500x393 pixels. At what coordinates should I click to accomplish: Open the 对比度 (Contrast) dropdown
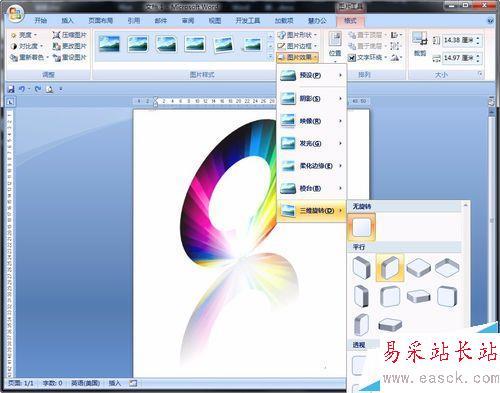27,46
